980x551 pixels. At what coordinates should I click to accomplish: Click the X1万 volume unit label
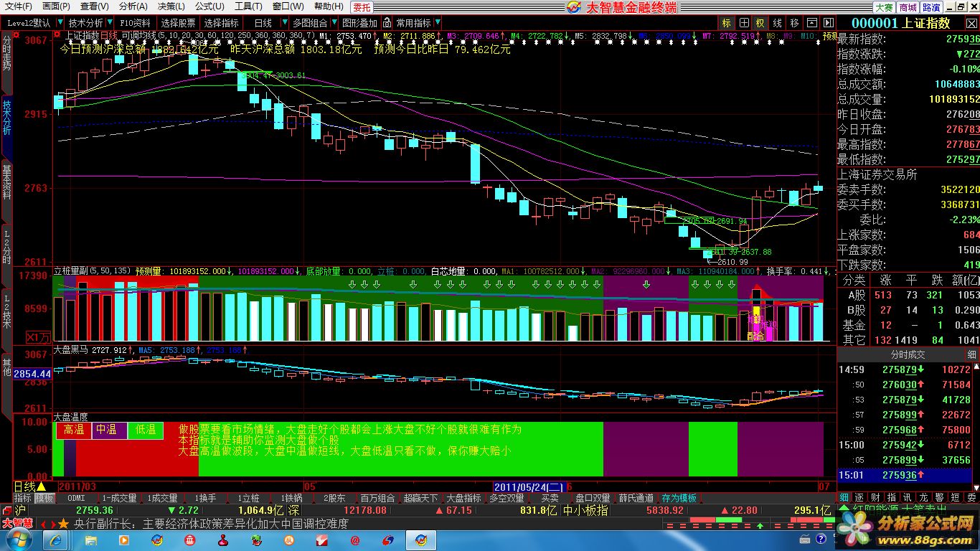pos(39,336)
